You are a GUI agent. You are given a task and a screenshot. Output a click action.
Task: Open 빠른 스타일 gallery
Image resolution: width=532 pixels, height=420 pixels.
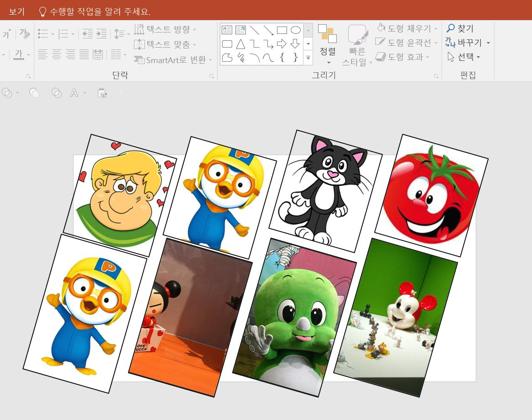pyautogui.click(x=357, y=45)
